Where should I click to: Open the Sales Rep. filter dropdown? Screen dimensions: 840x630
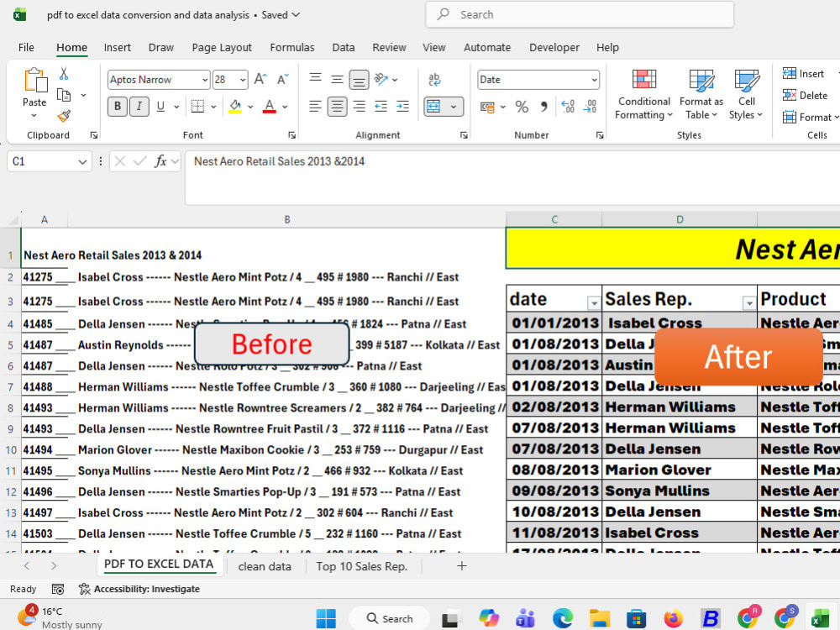[x=749, y=303]
